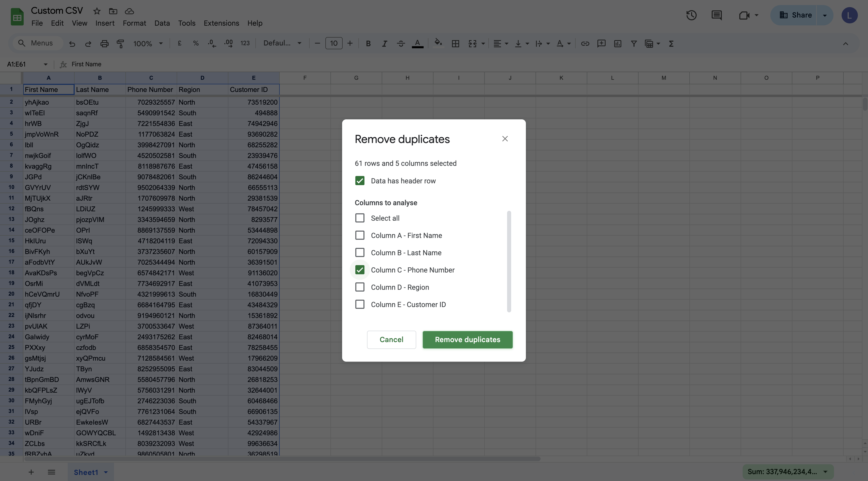Click the Create a filter icon
This screenshot has width=868, height=481.
click(x=633, y=43)
